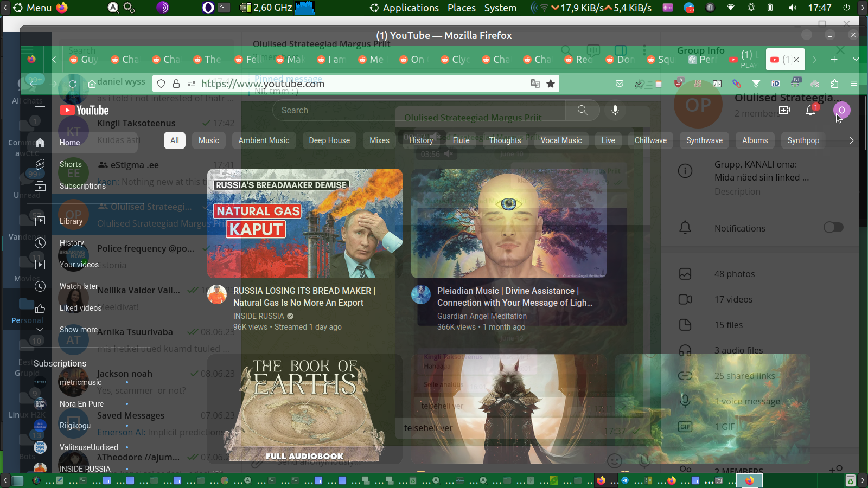This screenshot has width=868, height=488.
Task: Click the translate page icon in address bar
Action: 535,84
